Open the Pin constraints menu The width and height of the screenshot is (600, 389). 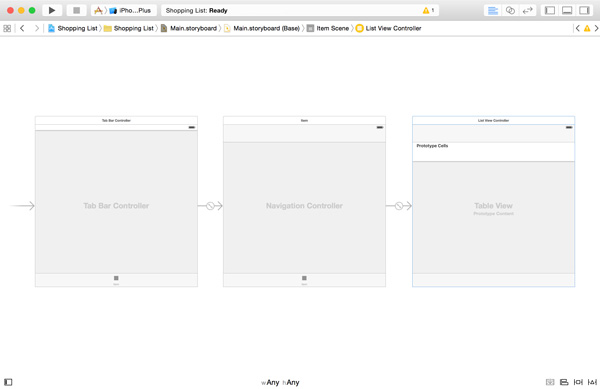(578, 382)
